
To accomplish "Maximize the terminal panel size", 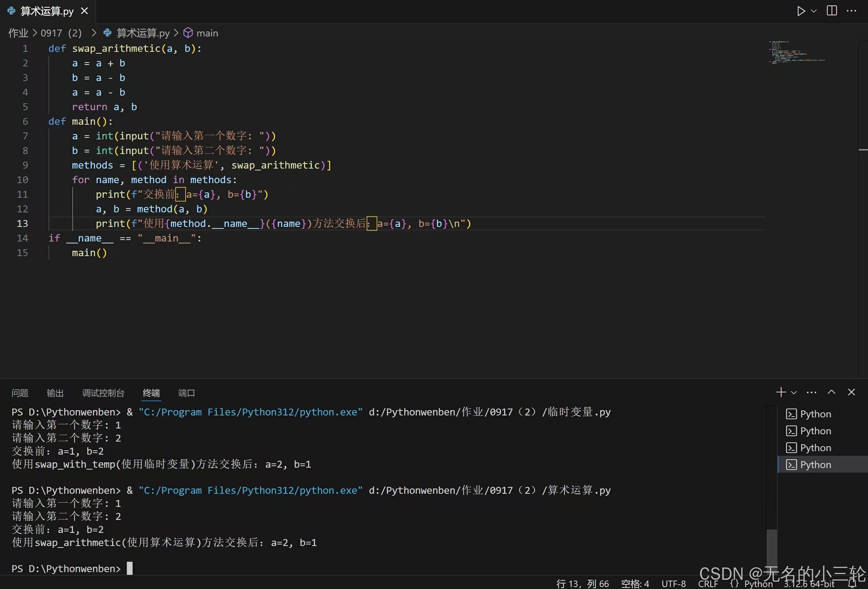I will pos(831,392).
